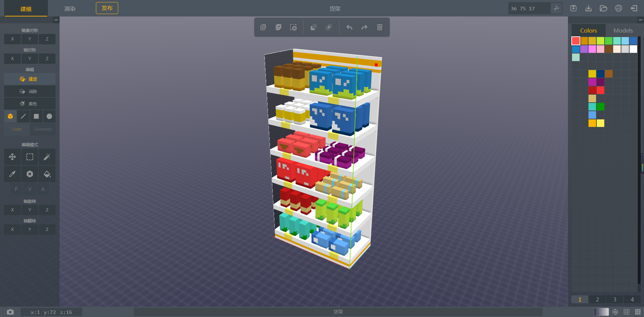Open a file with the folder icon
Viewport: 644px width, 317px height.
click(x=604, y=8)
